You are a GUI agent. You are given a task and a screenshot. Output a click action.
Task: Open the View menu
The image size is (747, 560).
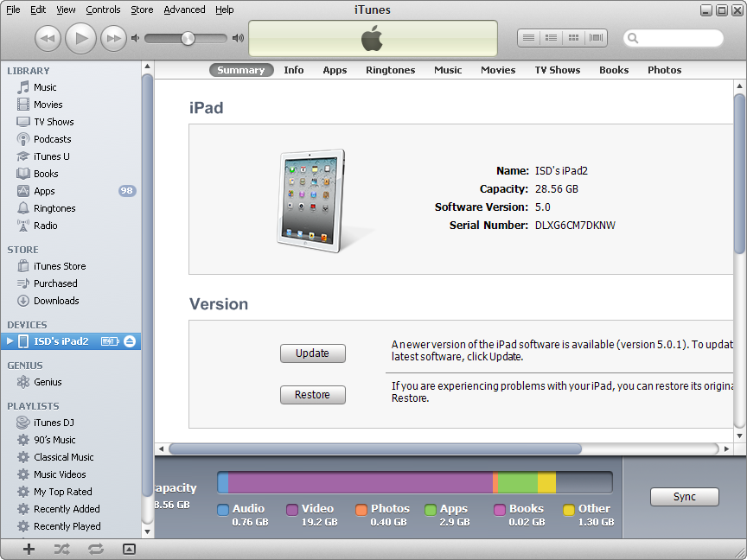[66, 10]
